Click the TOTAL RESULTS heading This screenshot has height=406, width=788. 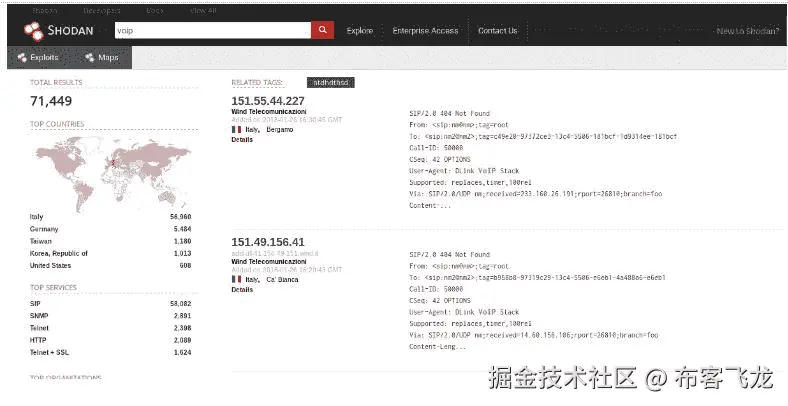click(56, 82)
